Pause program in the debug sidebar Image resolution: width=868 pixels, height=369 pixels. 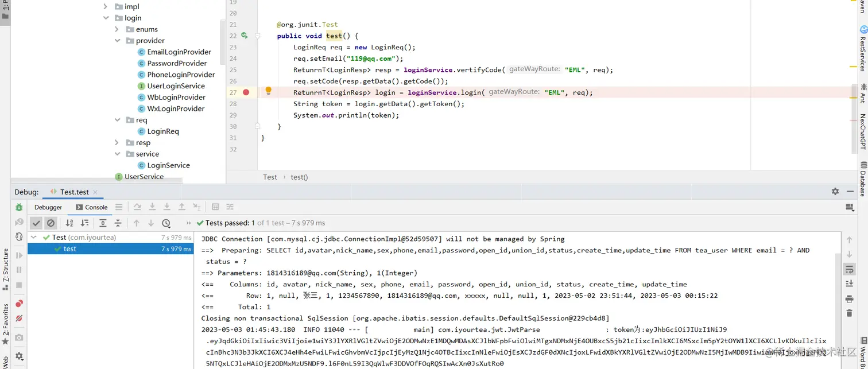click(19, 270)
